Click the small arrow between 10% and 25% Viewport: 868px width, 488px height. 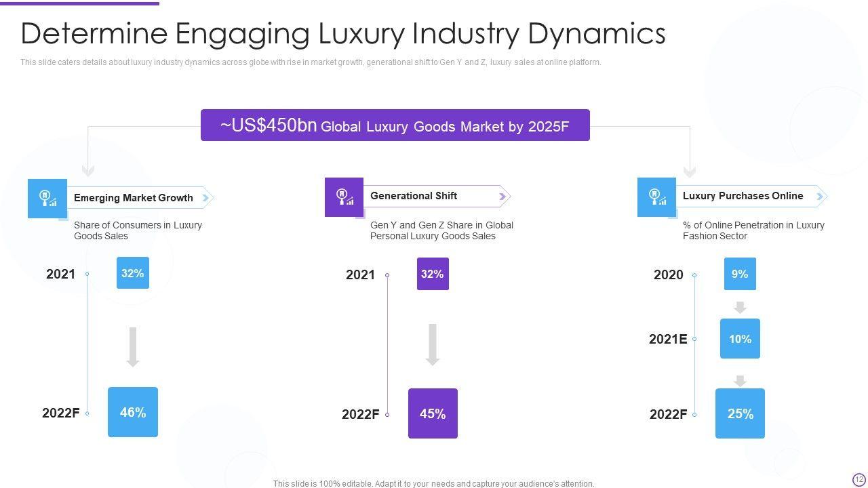click(740, 381)
